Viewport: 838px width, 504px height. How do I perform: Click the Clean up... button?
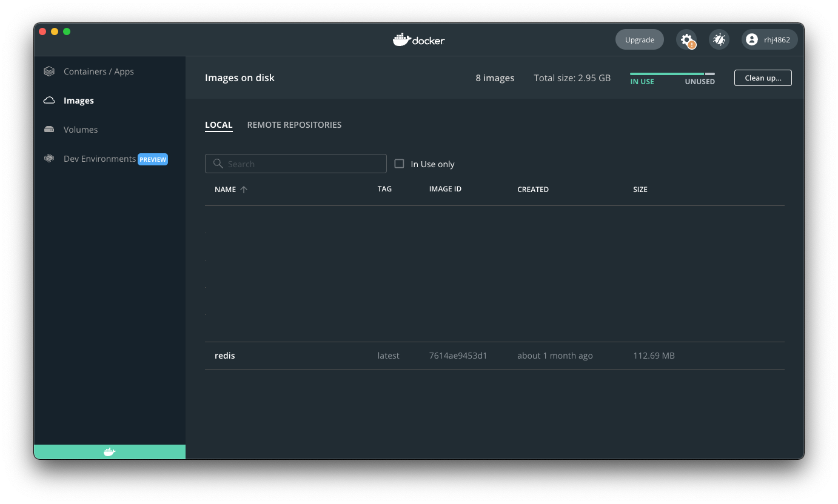click(763, 78)
